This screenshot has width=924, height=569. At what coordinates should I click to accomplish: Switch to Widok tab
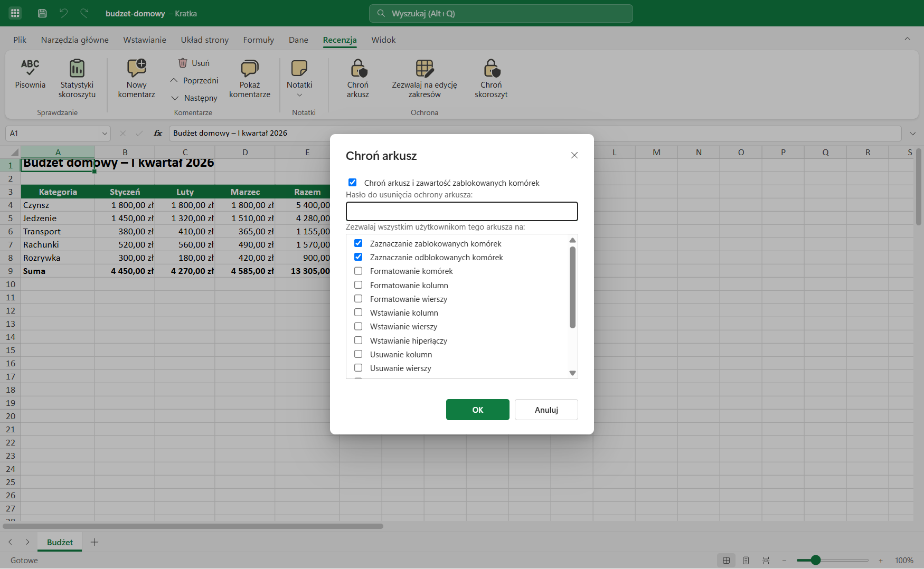tap(383, 40)
